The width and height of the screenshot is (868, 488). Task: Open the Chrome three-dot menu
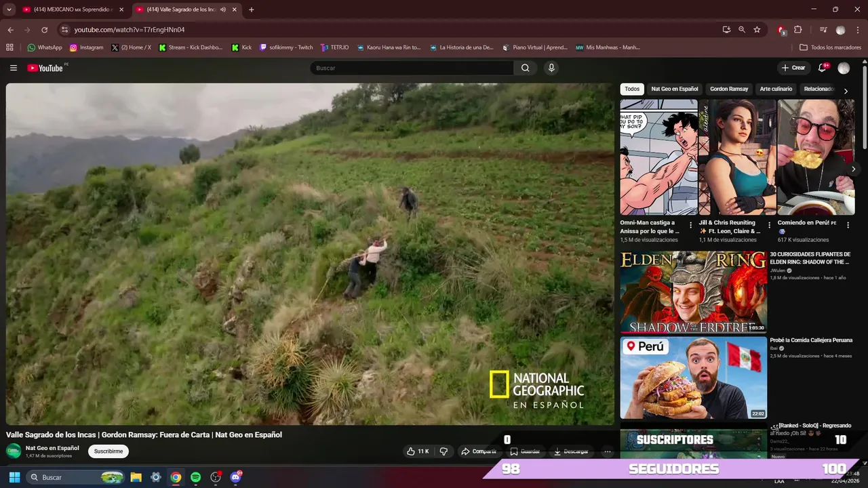click(857, 30)
